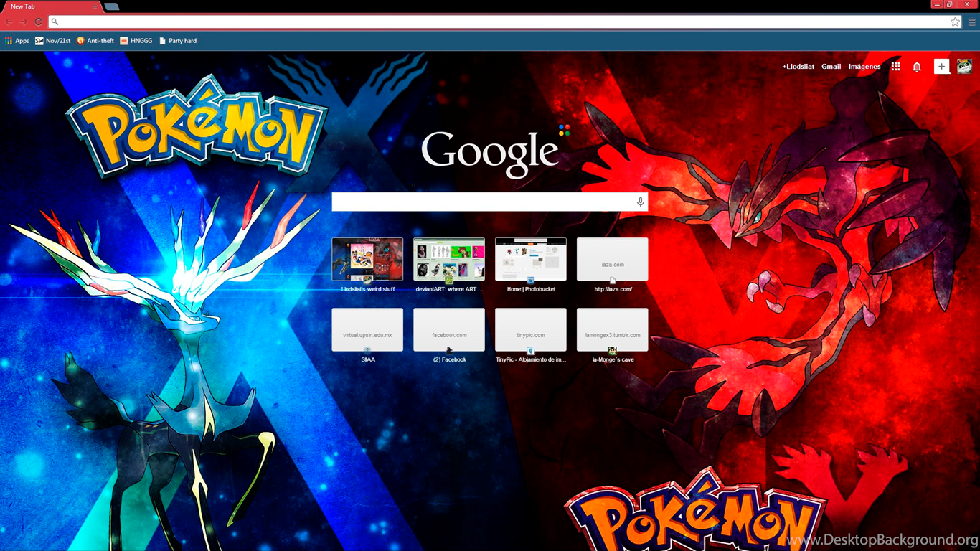Open the iaza.com most-visited tile
This screenshot has height=551, width=980.
point(613,259)
